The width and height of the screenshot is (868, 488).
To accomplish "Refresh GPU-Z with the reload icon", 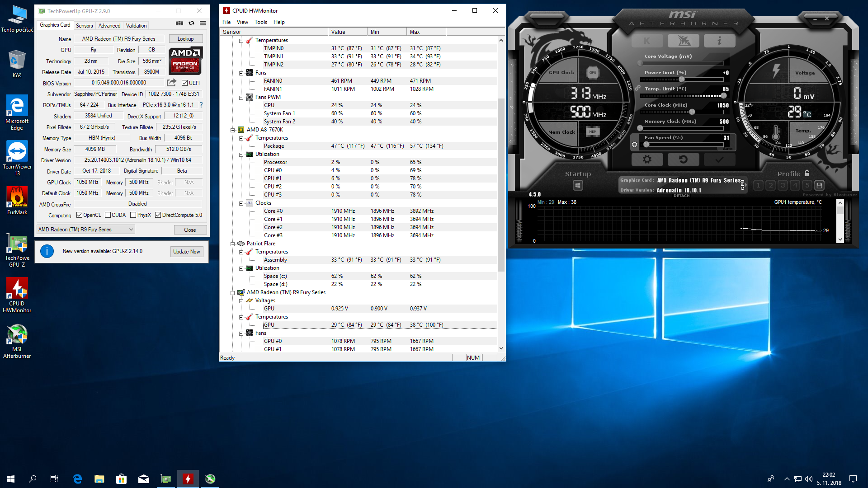I will [x=191, y=23].
